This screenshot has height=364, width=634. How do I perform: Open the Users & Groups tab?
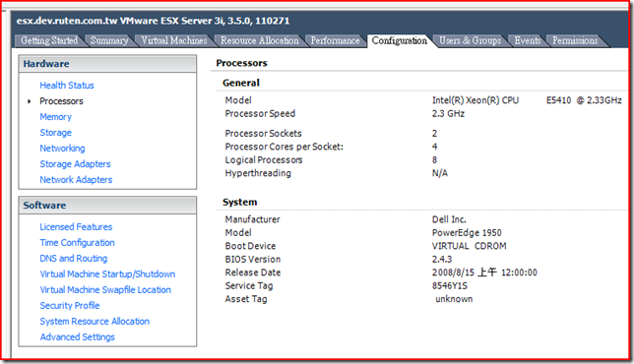(470, 40)
